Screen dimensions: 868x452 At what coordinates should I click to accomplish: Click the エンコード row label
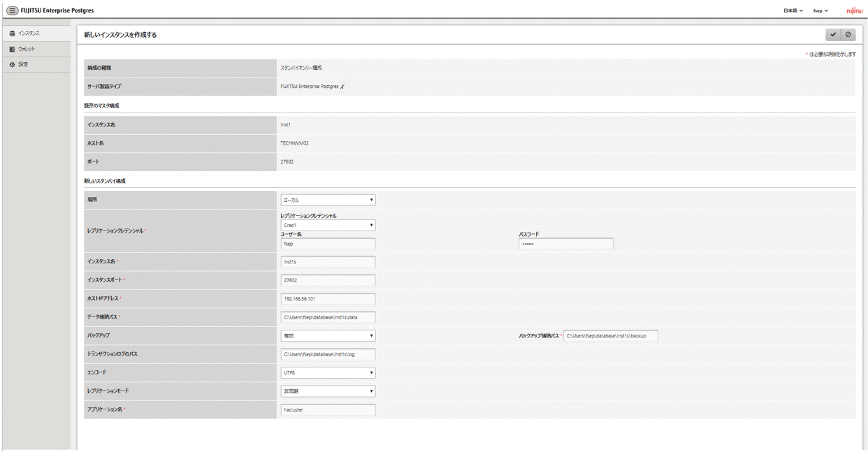(x=97, y=372)
